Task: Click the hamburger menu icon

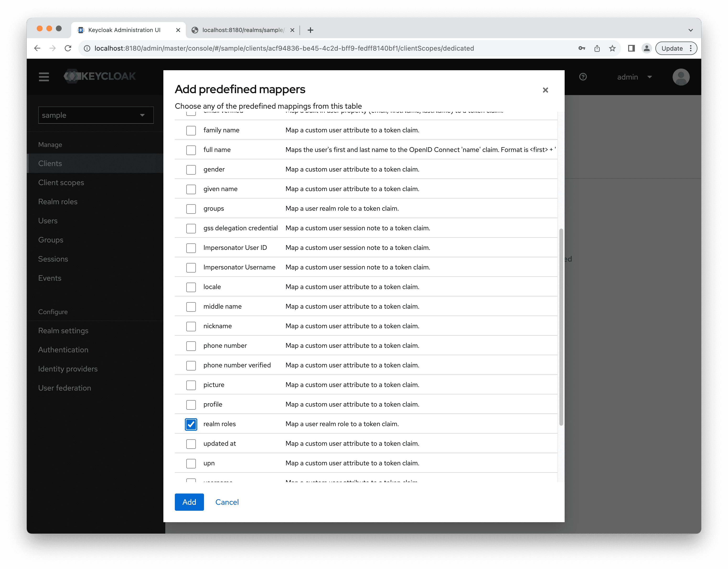Action: click(43, 77)
